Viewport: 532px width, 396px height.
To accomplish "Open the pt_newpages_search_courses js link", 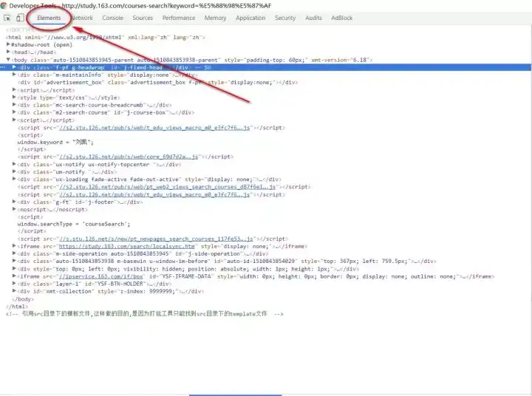I will (156, 239).
